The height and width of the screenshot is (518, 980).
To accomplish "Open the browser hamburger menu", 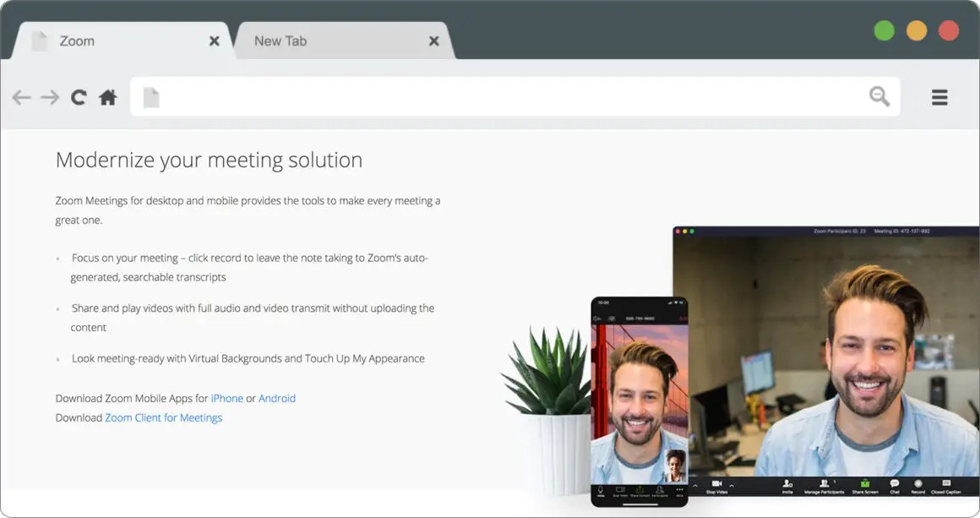I will pos(939,97).
